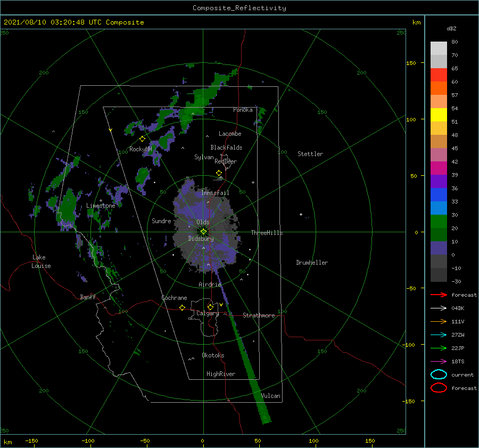Image resolution: width=479 pixels, height=448 pixels.
Task: Click the Lacombe label
Action: click(x=230, y=134)
